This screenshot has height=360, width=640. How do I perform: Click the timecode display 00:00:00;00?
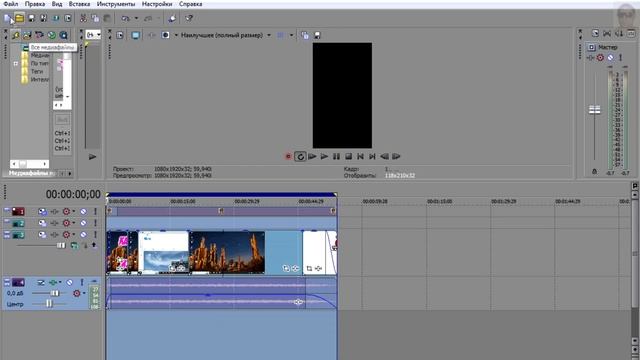73,194
